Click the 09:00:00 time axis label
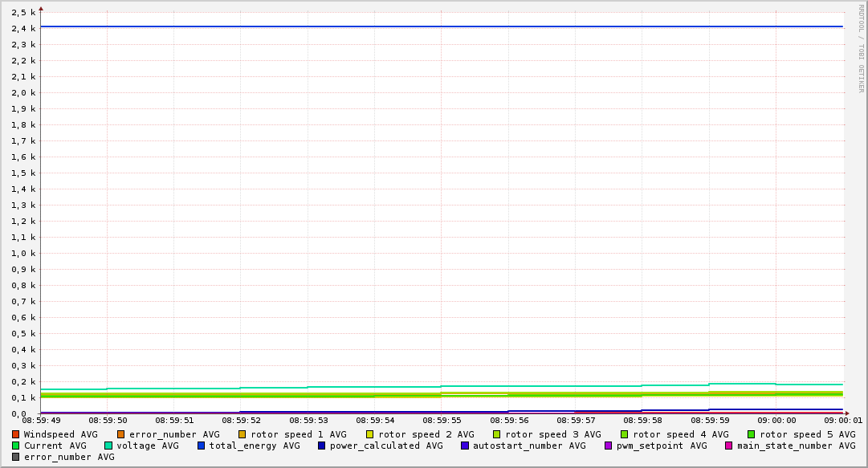This screenshot has width=868, height=468. coord(776,420)
